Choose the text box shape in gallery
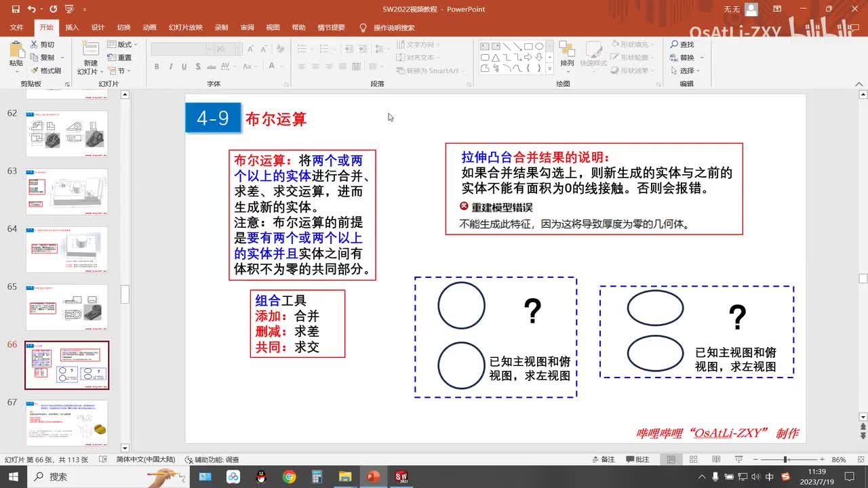868x488 pixels. (x=485, y=47)
